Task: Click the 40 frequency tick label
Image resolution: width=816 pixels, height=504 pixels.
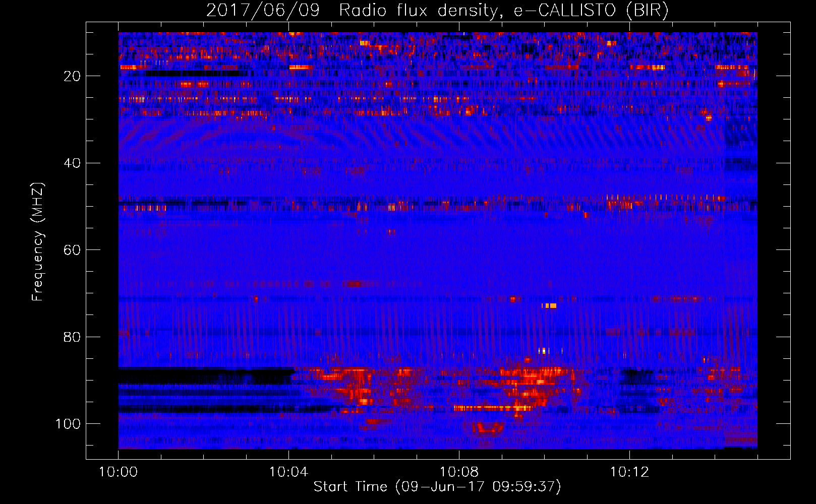Action: (x=72, y=163)
